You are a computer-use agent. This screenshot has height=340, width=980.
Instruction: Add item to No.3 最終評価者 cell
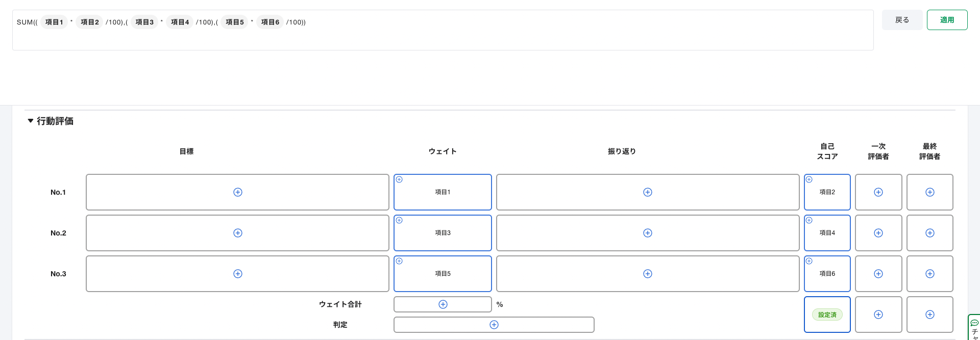pos(930,274)
